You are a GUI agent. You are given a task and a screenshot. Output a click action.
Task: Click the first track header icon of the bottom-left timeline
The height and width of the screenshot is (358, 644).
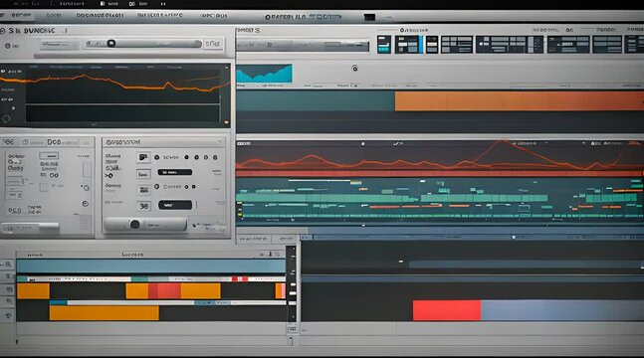pyautogui.click(x=8, y=265)
